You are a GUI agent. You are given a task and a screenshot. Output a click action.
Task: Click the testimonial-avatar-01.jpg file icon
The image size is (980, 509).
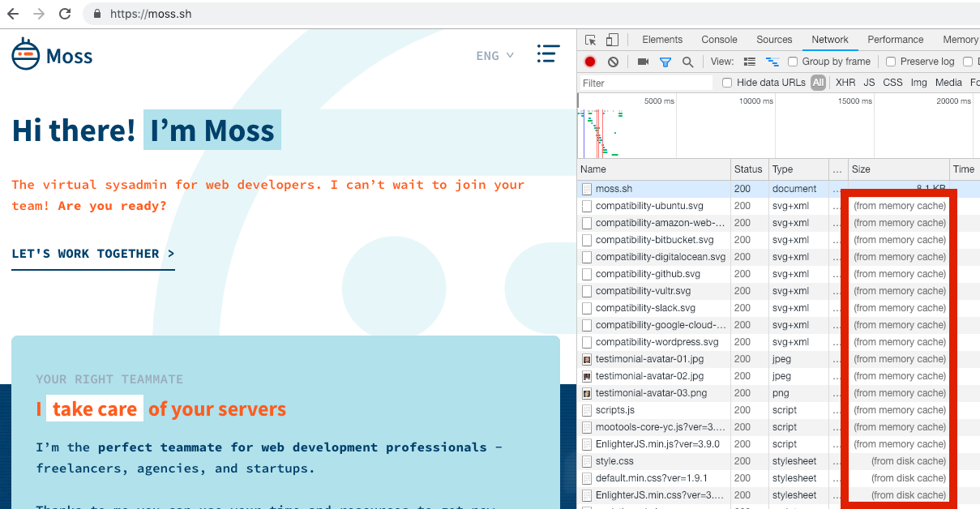(x=587, y=359)
